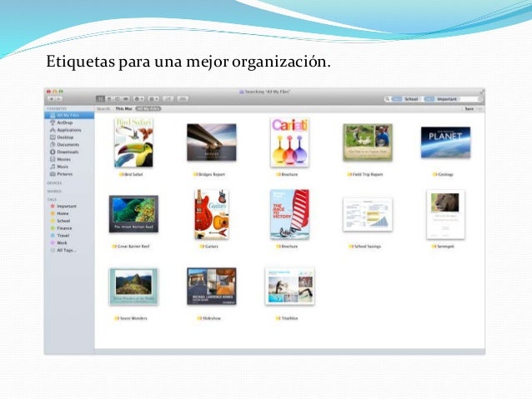Select the Bridges Report file thumbnail
This screenshot has height=399, width=532.
tap(212, 142)
